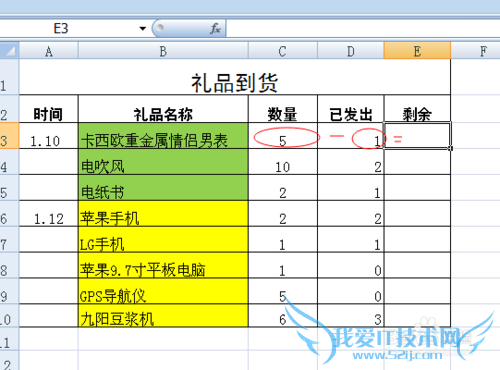500x370 pixels.
Task: Select the GPS导航仪 cell
Action: click(163, 291)
